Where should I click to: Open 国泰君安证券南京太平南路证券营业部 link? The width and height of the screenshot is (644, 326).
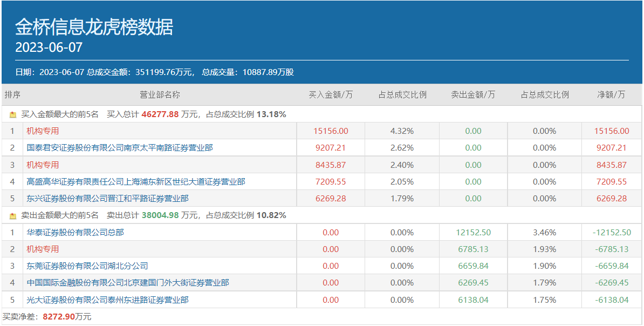(x=120, y=147)
